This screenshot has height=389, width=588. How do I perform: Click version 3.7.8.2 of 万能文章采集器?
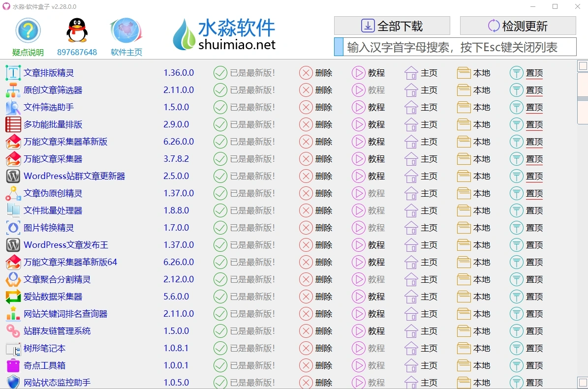click(x=176, y=159)
